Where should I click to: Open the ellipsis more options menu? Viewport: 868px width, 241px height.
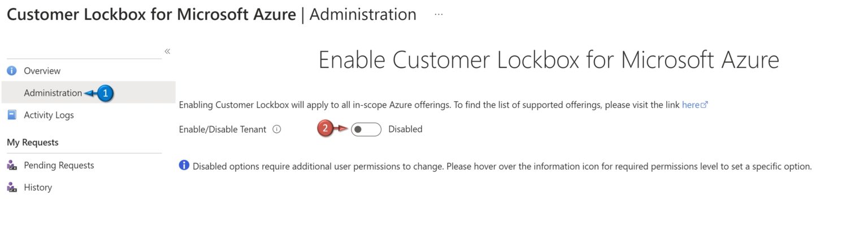439,15
